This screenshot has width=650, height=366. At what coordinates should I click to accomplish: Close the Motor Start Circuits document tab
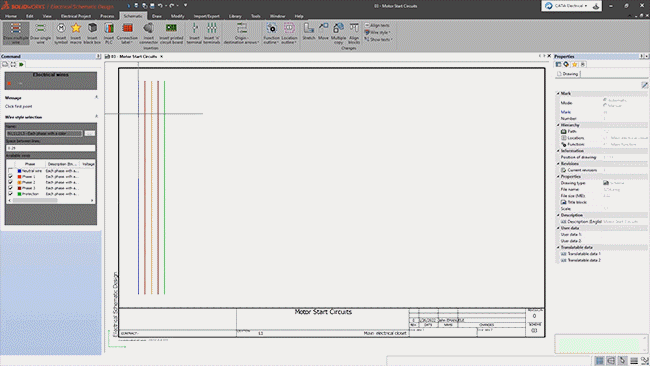pyautogui.click(x=162, y=56)
